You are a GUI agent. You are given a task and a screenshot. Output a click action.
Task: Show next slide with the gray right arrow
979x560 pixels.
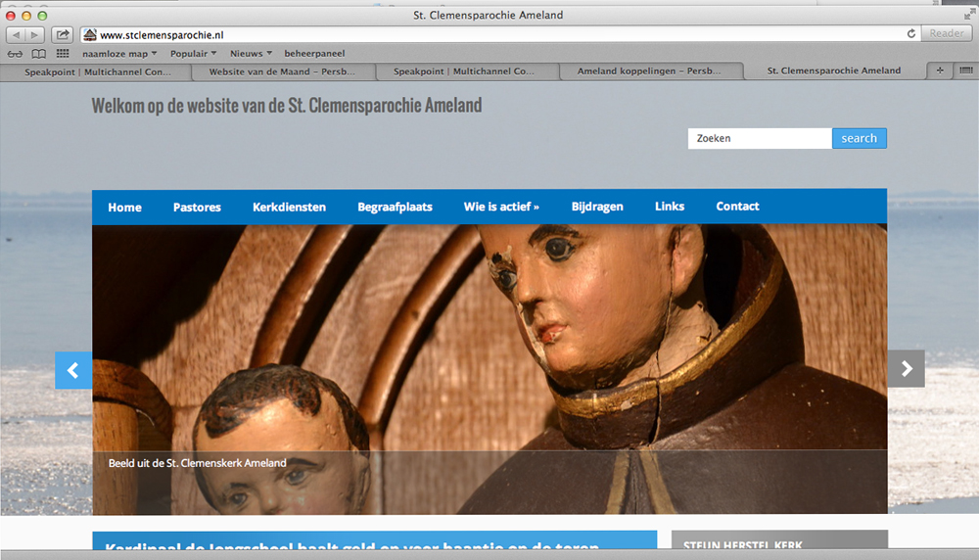pos(907,369)
